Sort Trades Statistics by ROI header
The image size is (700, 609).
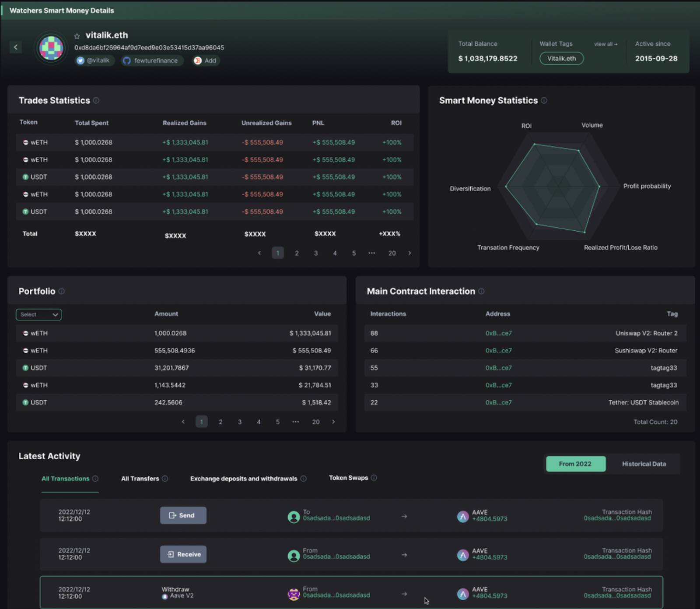[x=396, y=123]
